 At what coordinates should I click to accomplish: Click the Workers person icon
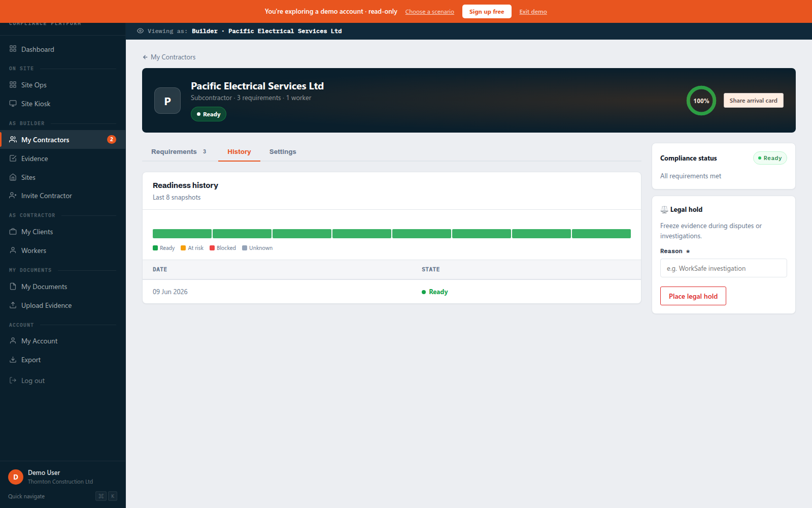coord(13,250)
